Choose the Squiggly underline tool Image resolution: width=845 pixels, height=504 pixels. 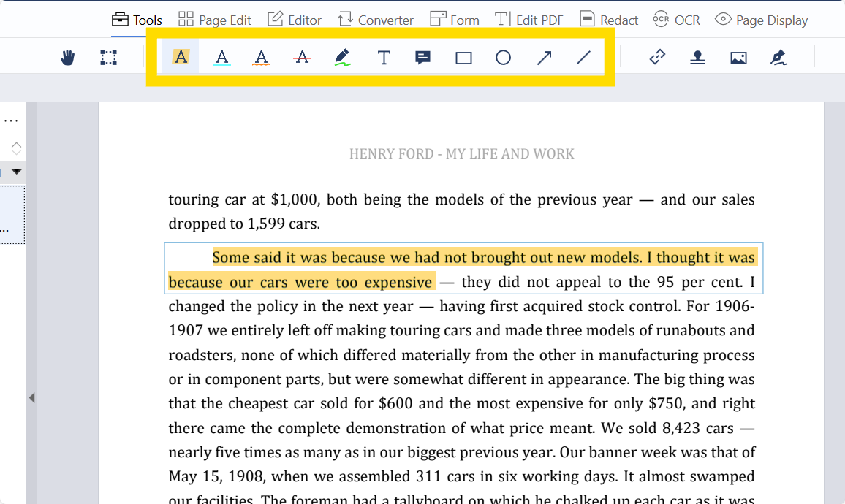click(x=262, y=57)
